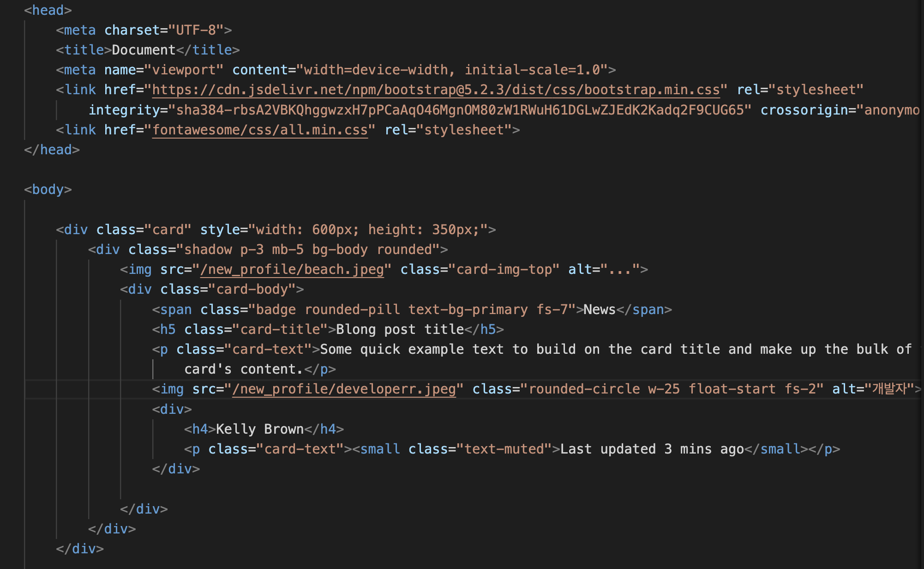Click the UTF-8 charset value
Viewport: 924px width, 569px height.
click(196, 30)
